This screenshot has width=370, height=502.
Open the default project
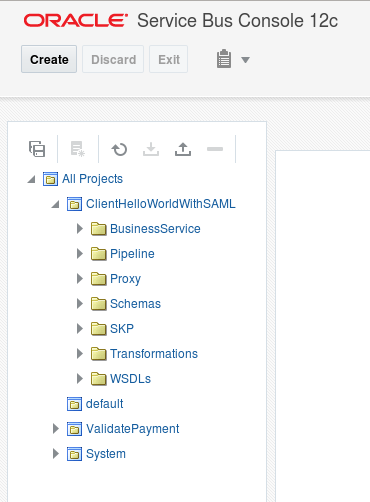pos(104,404)
